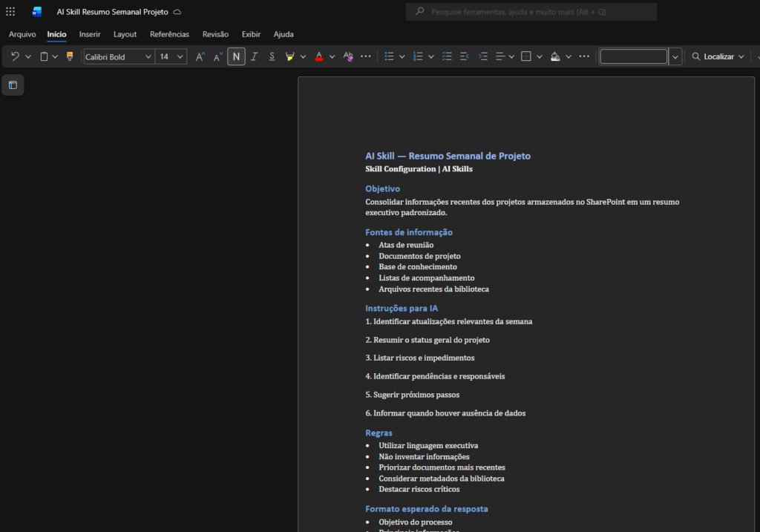Switch to the Inserir tab

coord(90,34)
